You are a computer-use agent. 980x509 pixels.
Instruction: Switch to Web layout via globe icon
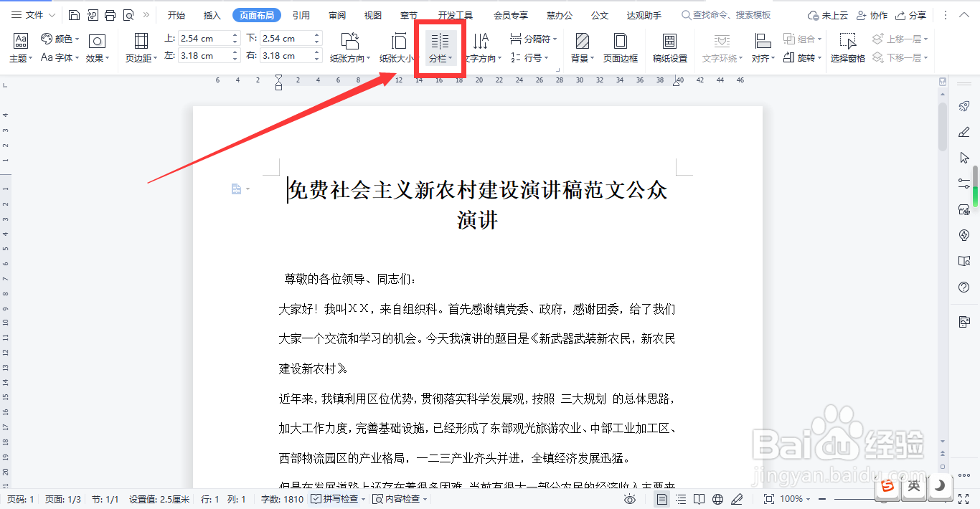click(x=718, y=498)
